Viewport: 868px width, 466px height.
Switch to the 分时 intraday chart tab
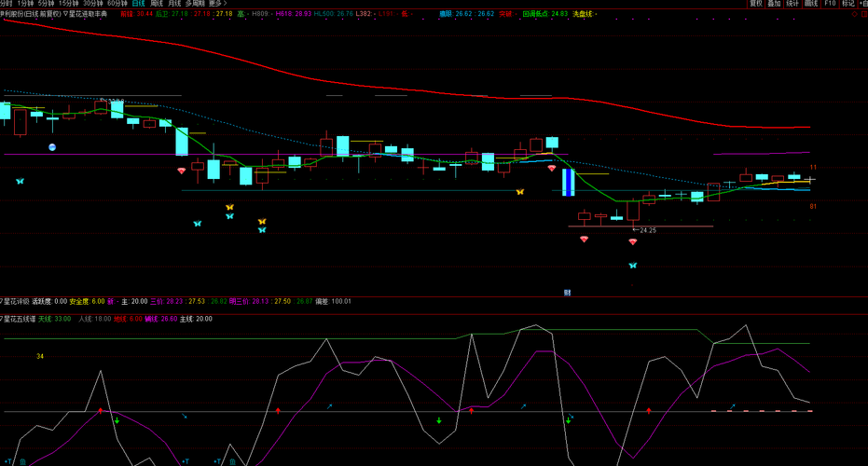7,4
